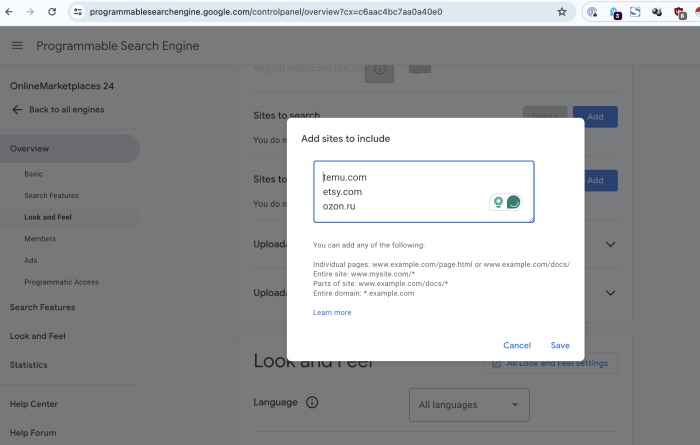The width and height of the screenshot is (700, 445).
Task: Open highlighted Look and Feel sub-item
Action: pyautogui.click(x=48, y=217)
